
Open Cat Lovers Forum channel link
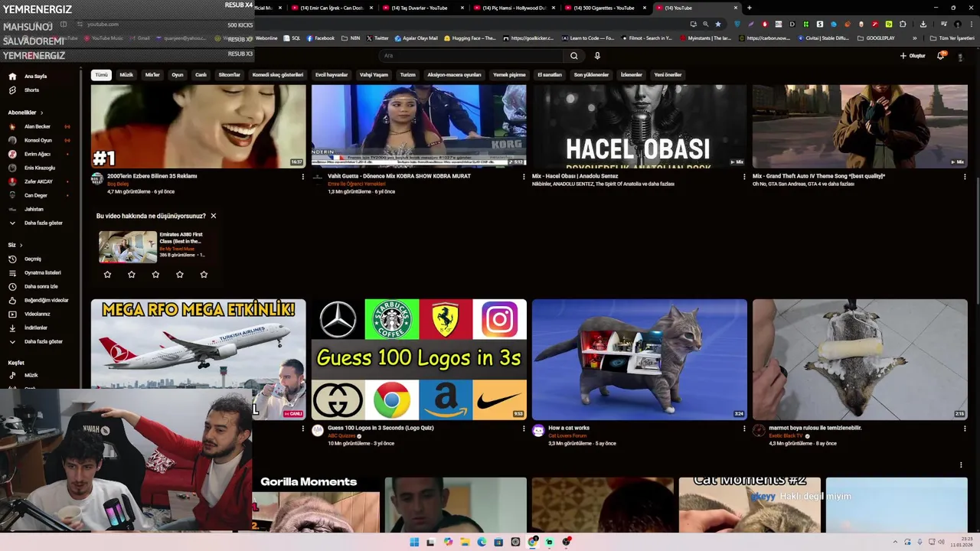pyautogui.click(x=567, y=436)
